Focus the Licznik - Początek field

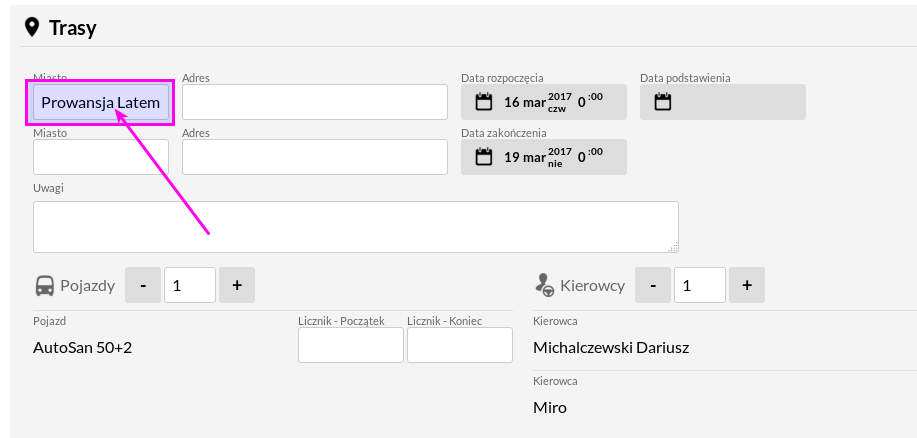tap(351, 345)
